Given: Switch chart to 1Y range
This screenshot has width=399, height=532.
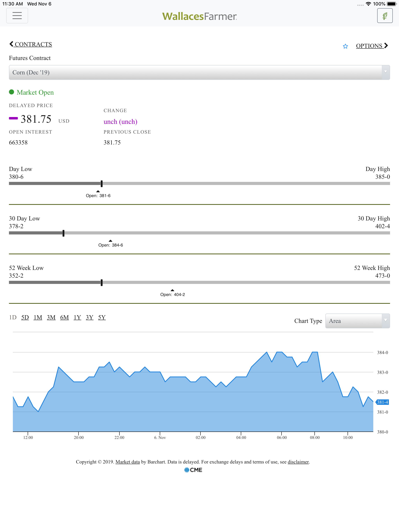Looking at the screenshot, I should (x=77, y=317).
